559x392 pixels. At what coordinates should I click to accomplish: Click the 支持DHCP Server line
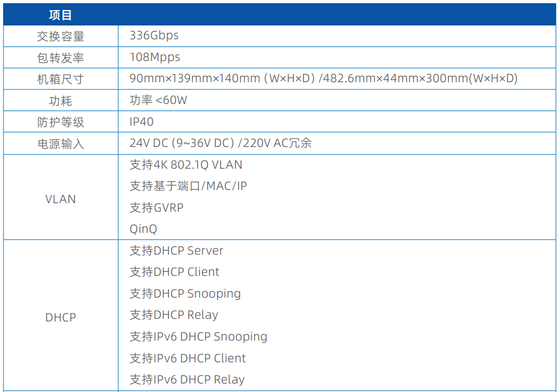click(176, 251)
